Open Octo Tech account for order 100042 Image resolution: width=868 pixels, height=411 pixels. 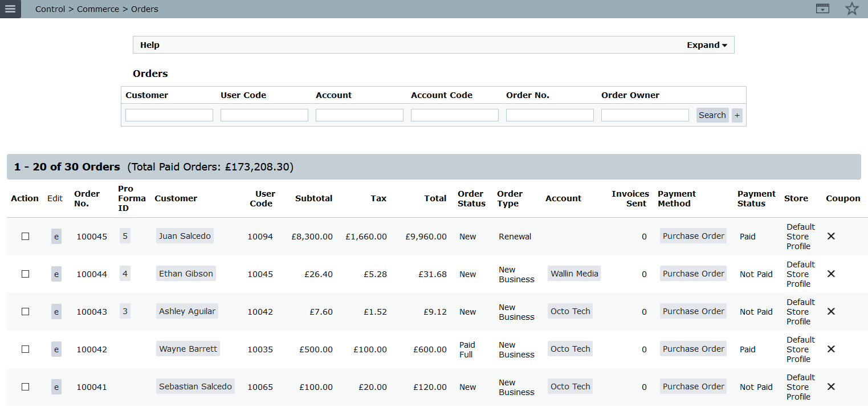coord(570,349)
